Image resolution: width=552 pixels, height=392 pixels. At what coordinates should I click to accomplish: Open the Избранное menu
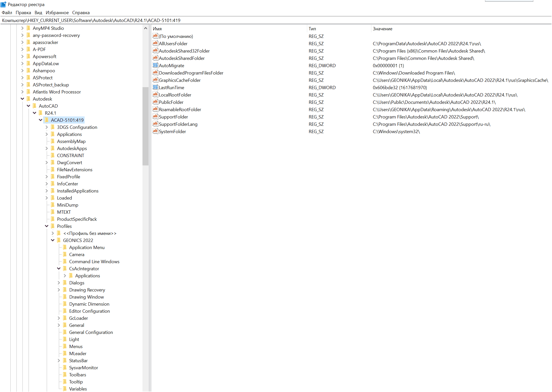57,13
